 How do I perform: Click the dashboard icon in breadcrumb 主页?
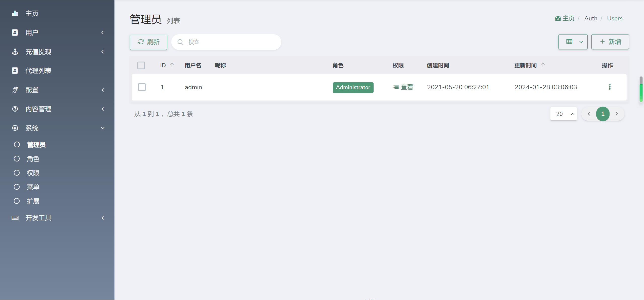(x=558, y=19)
